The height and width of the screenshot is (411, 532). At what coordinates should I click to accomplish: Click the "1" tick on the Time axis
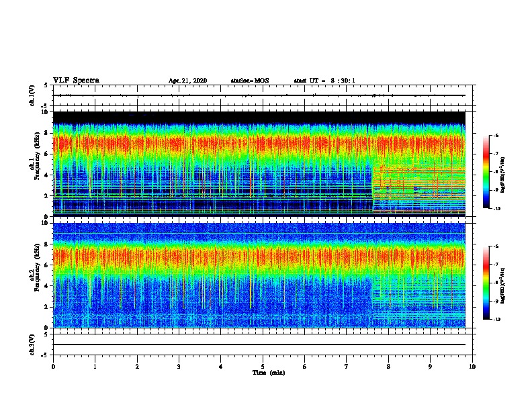(95, 367)
